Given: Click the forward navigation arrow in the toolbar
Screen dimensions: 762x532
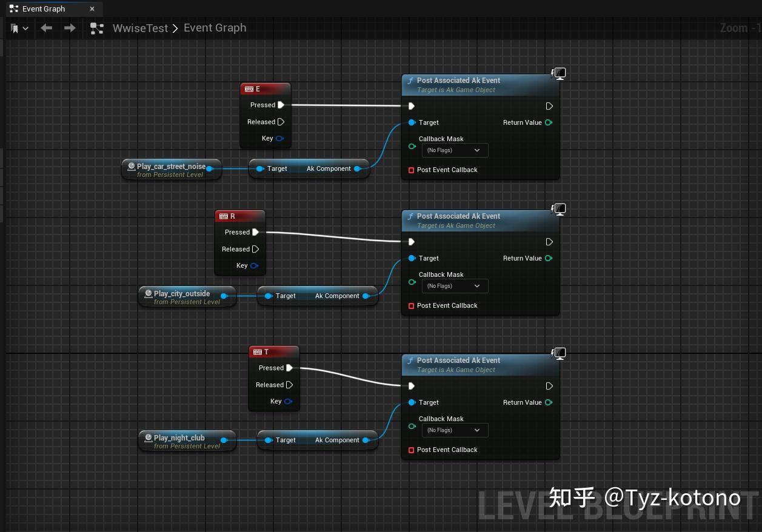Looking at the screenshot, I should (x=69, y=28).
